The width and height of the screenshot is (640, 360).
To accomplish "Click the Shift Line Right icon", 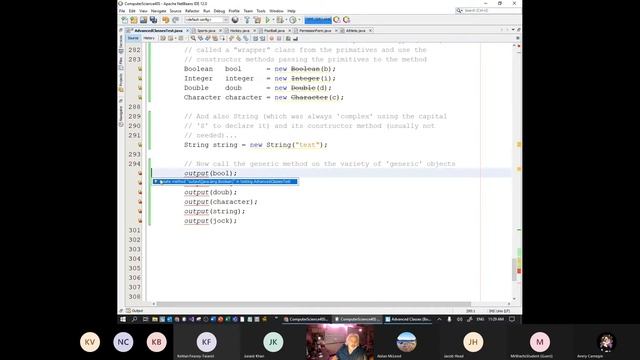I will click(262, 38).
